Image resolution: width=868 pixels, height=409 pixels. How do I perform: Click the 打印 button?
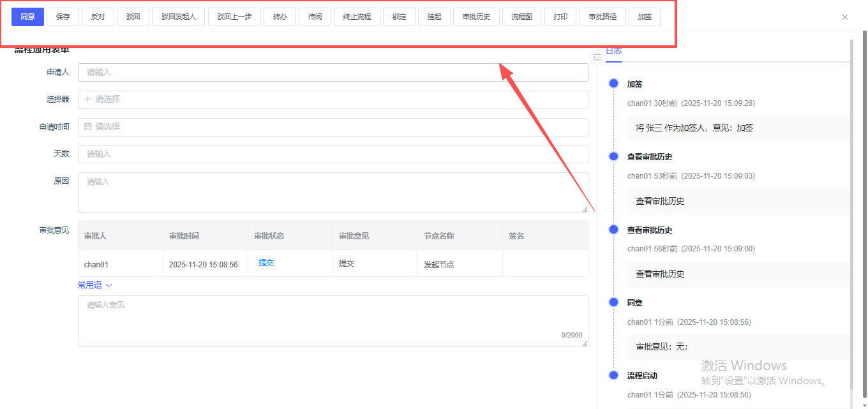tap(560, 17)
